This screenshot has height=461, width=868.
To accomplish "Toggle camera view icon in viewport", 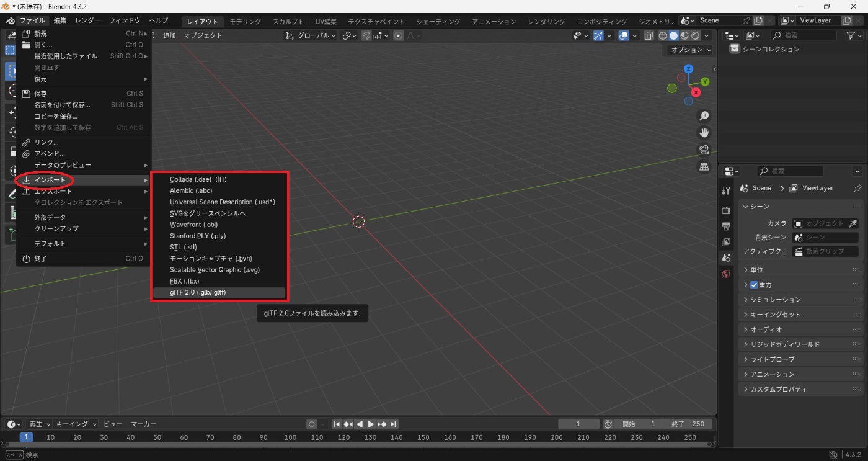I will (704, 150).
